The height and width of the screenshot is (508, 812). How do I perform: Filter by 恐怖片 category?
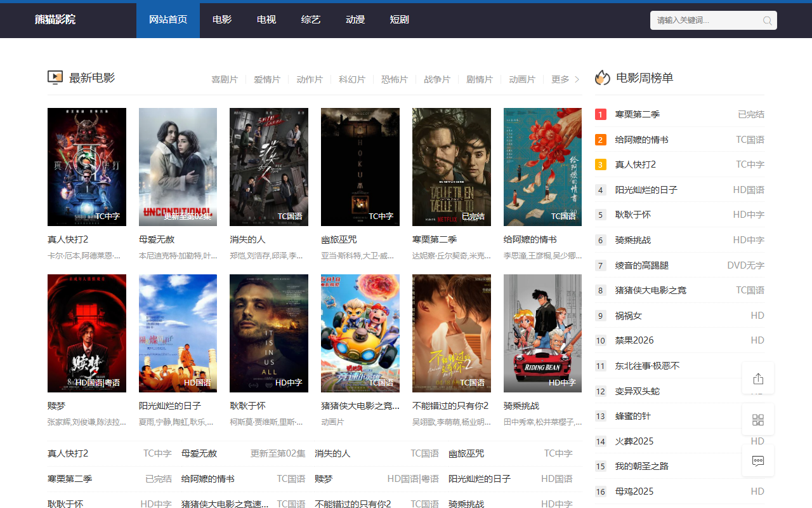click(395, 79)
